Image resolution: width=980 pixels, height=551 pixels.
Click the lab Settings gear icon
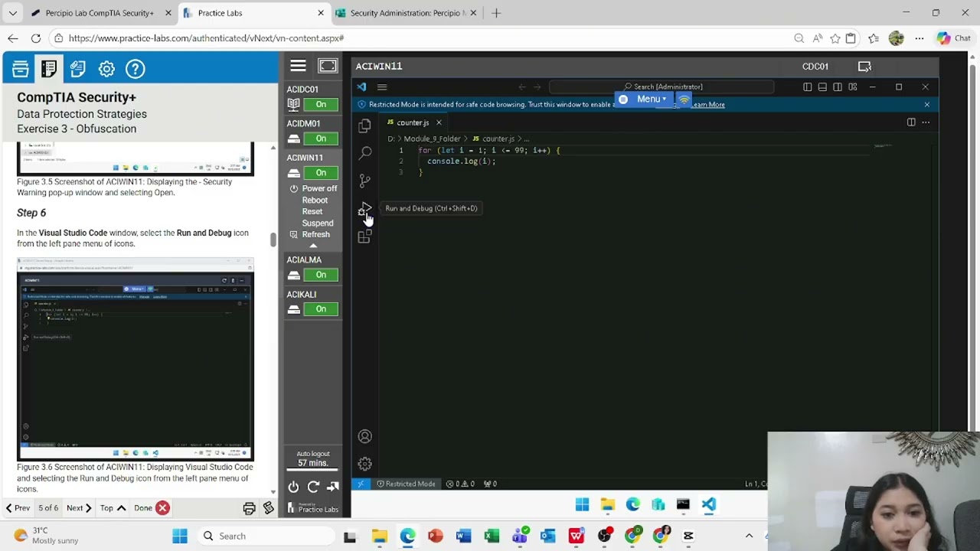point(106,69)
